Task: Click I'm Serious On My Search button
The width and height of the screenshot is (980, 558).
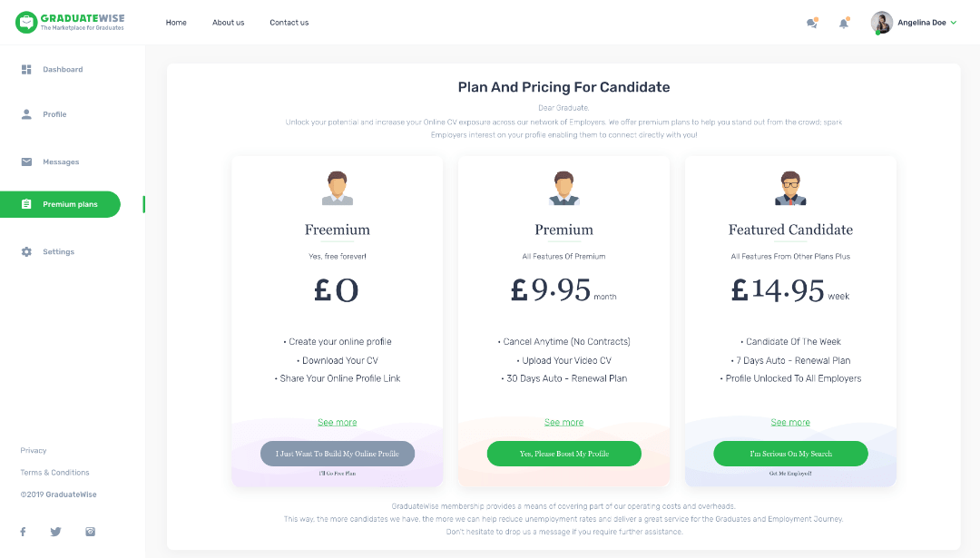Action: click(x=790, y=454)
